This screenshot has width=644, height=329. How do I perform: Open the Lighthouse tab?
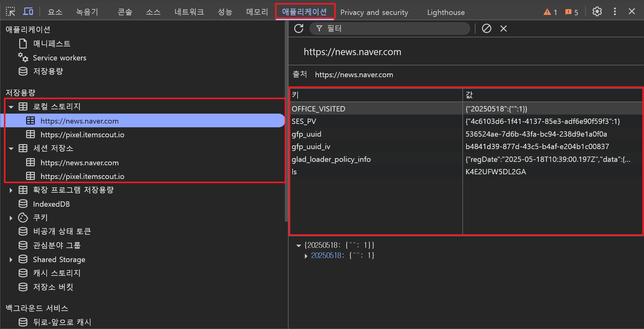(x=446, y=12)
